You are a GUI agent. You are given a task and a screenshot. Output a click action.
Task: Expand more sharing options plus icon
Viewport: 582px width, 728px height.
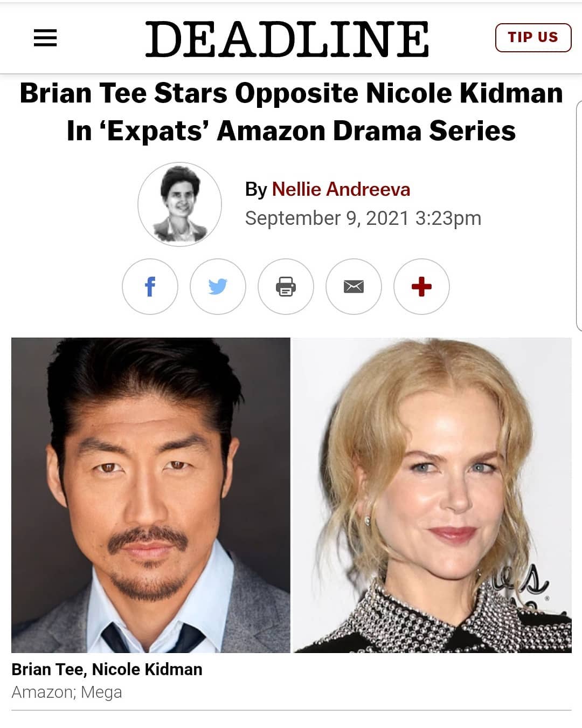click(421, 286)
